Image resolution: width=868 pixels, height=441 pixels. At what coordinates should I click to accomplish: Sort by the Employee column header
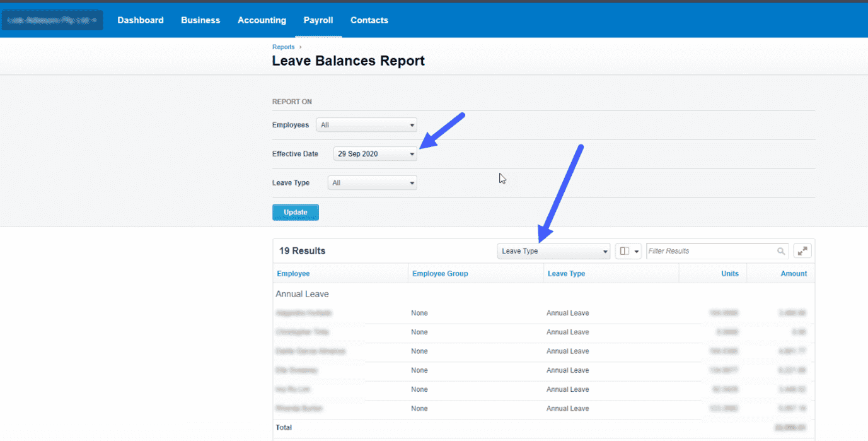tap(293, 274)
